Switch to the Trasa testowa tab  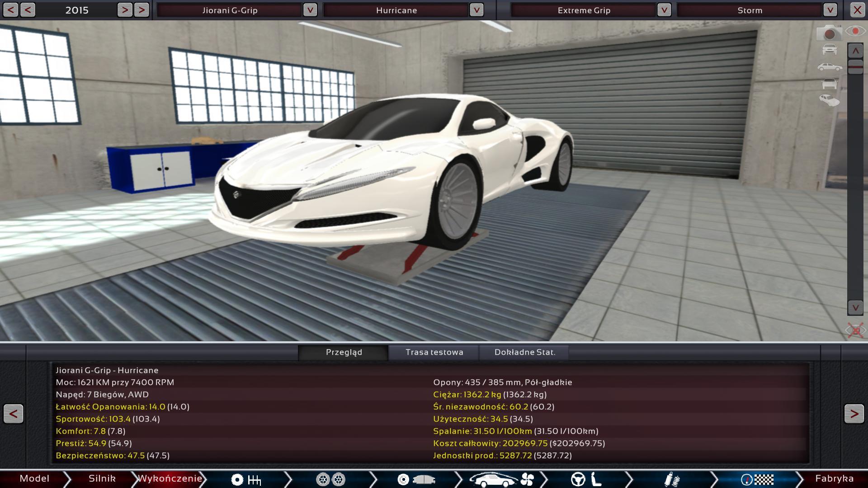click(434, 352)
